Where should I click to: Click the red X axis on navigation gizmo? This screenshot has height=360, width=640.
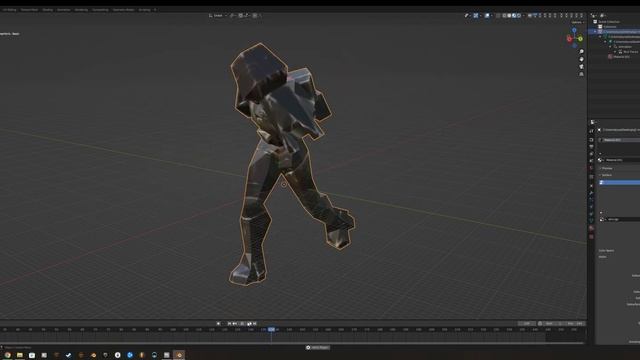(x=569, y=39)
